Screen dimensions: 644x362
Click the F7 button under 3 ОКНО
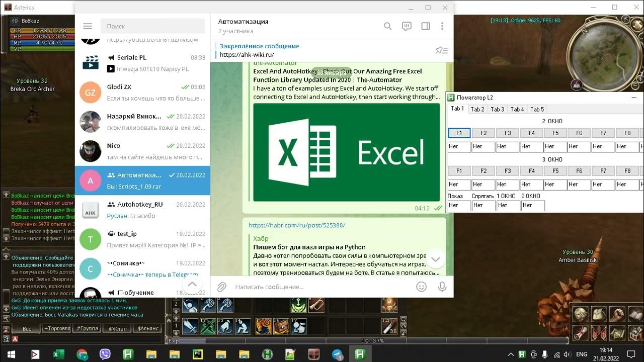[603, 170]
